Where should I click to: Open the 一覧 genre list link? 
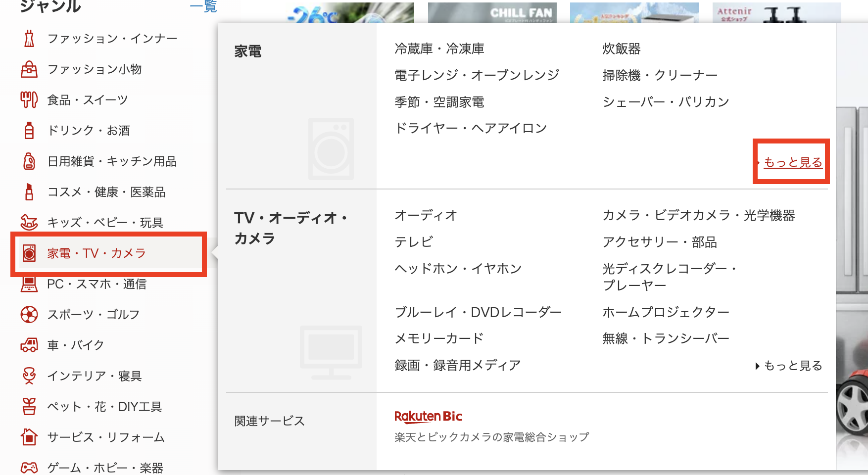(x=203, y=7)
